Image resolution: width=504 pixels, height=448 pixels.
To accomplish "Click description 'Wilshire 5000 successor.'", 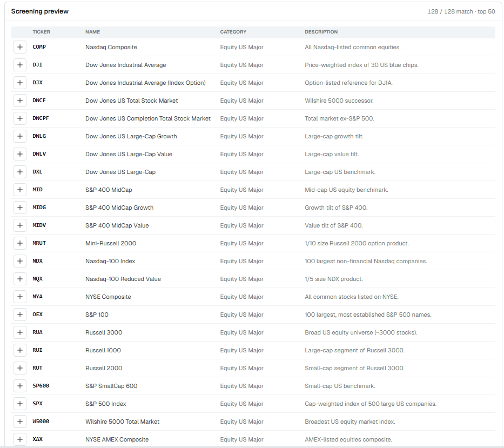I will click(x=339, y=101).
